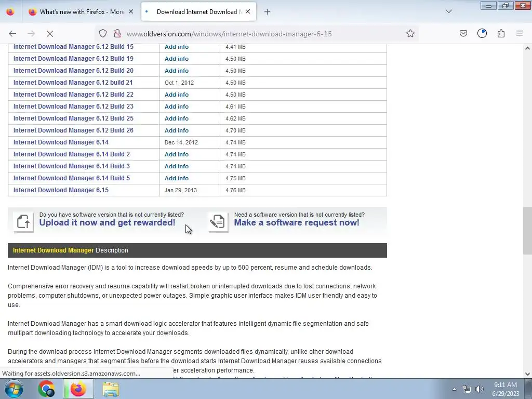Click the Firefox taskbar button

tap(78, 389)
